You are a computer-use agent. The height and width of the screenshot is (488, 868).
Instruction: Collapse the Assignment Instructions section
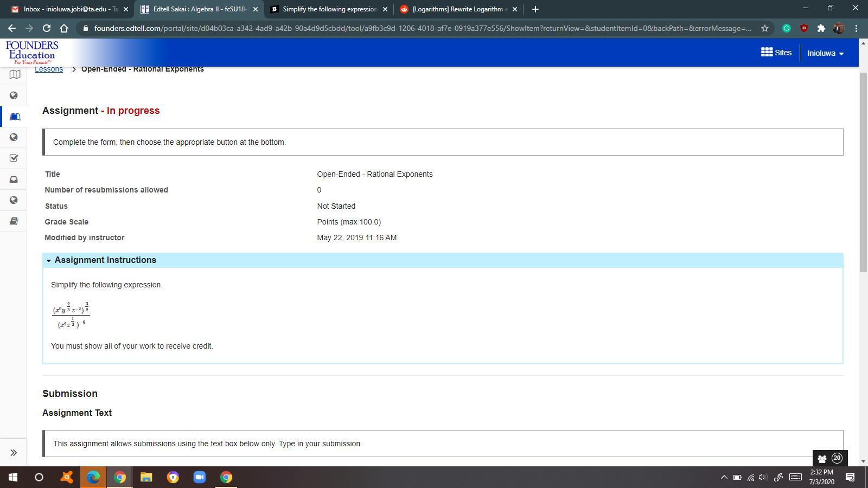(x=49, y=260)
